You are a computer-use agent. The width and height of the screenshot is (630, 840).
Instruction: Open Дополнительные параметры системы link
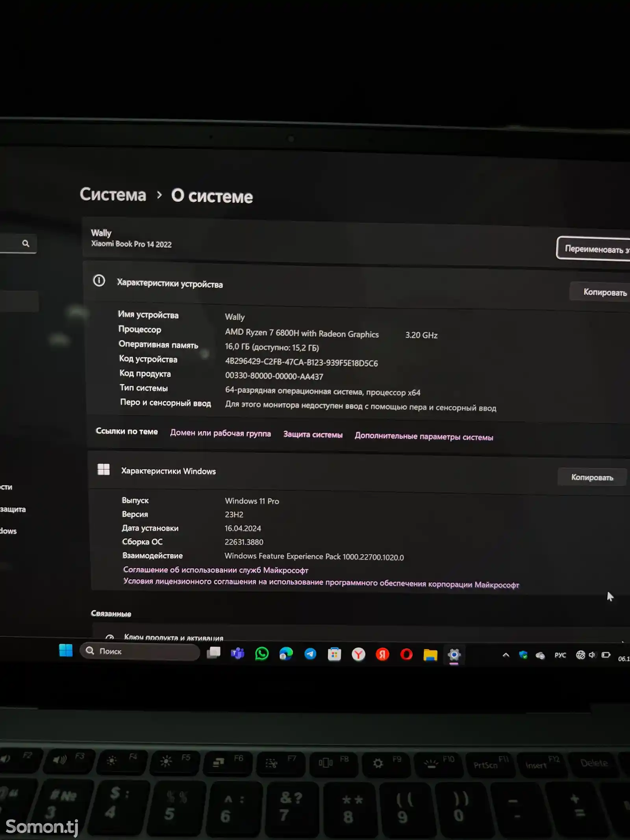click(424, 437)
